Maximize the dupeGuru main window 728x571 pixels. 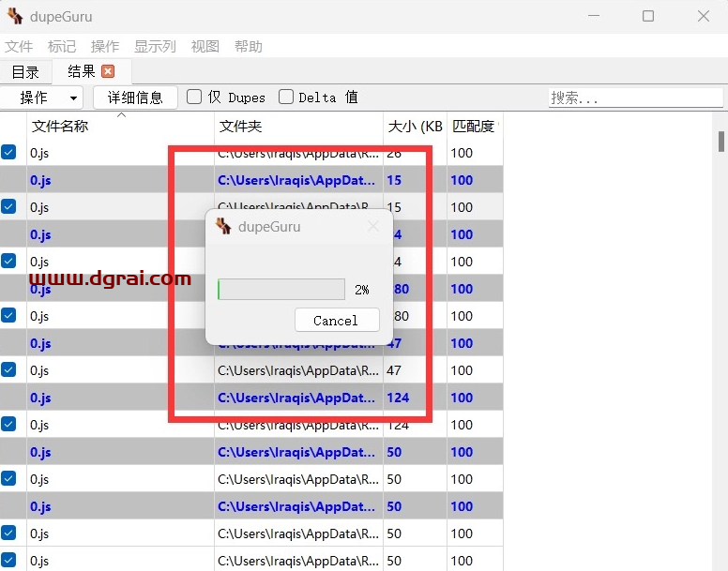click(648, 16)
